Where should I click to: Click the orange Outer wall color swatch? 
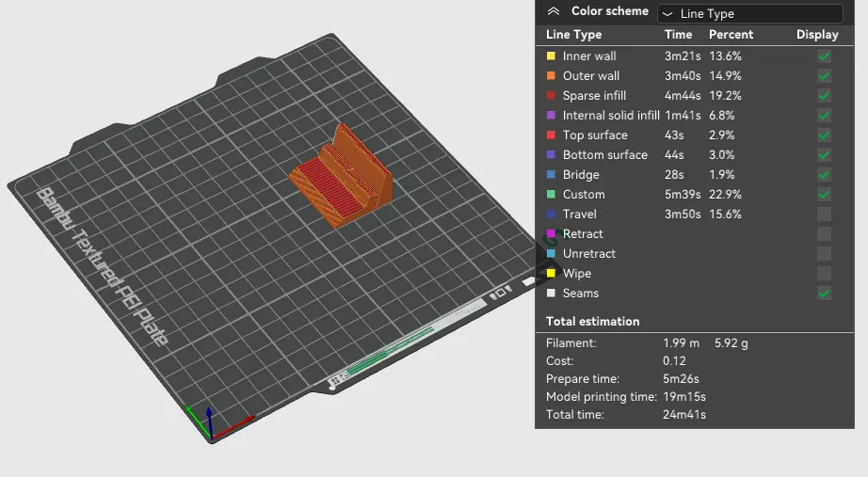(x=551, y=76)
